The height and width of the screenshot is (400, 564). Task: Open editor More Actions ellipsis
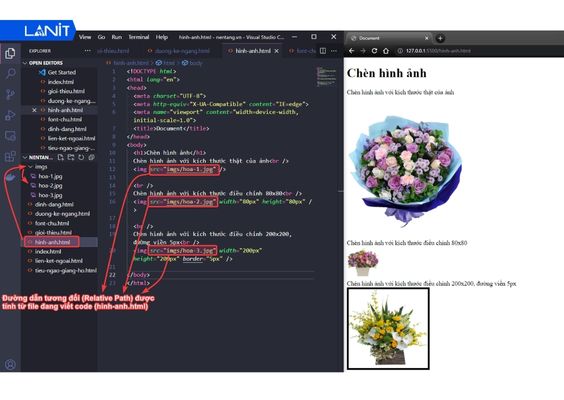[334, 51]
